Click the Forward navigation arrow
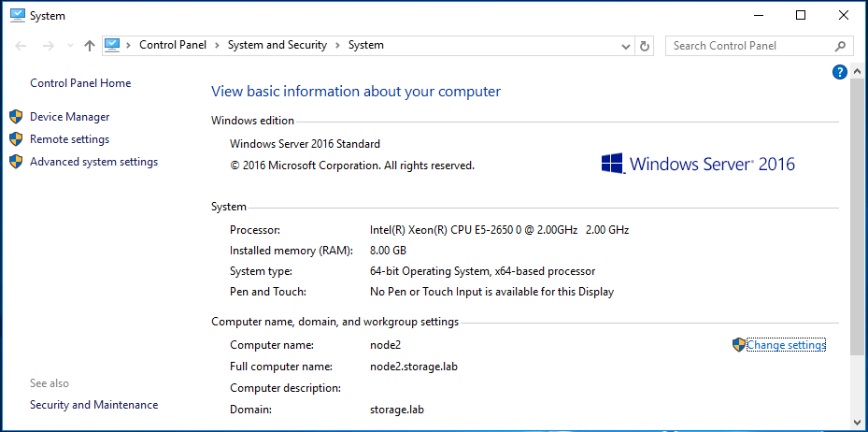This screenshot has height=432, width=868. coord(49,46)
